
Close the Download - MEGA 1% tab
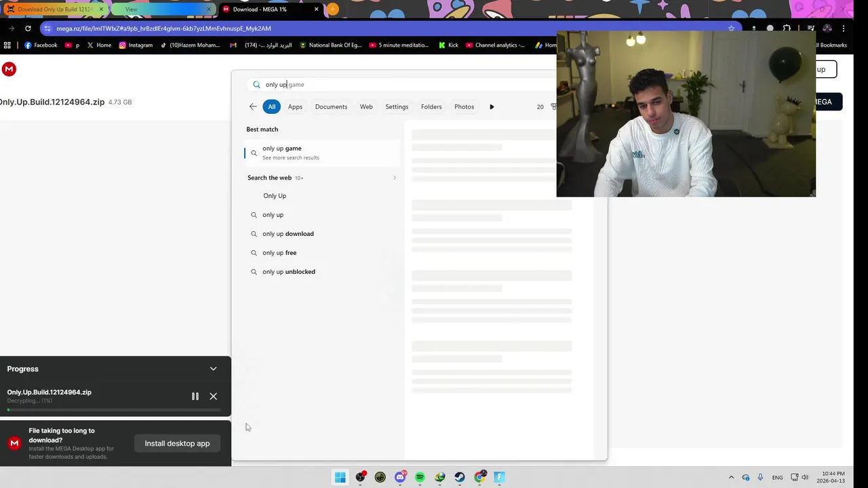click(x=316, y=9)
